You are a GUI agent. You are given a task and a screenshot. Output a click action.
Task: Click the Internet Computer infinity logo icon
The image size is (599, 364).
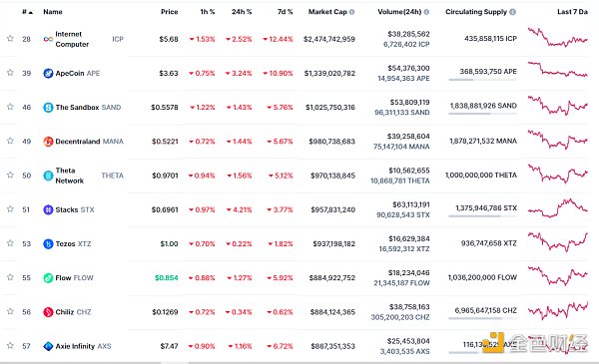[x=48, y=39]
